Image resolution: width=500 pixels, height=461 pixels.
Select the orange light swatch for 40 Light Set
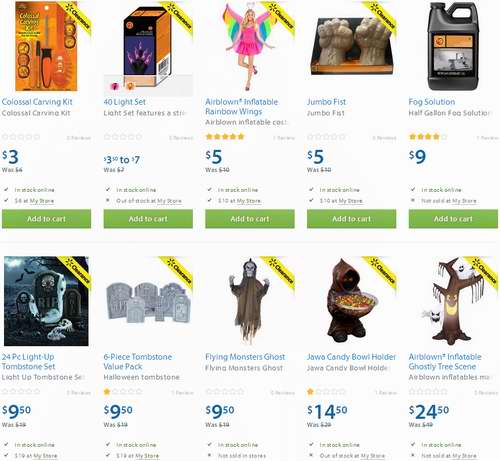coord(130,86)
